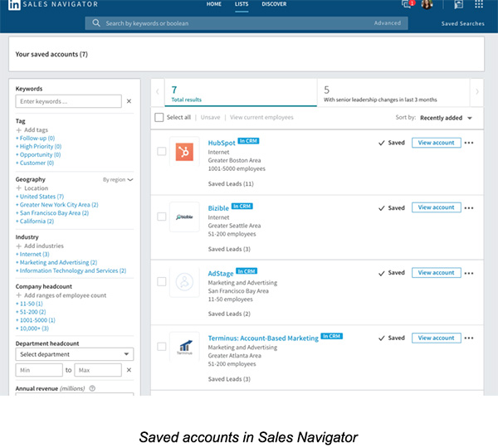Click the annual revenue help icon
The height and width of the screenshot is (448, 498).
92,387
